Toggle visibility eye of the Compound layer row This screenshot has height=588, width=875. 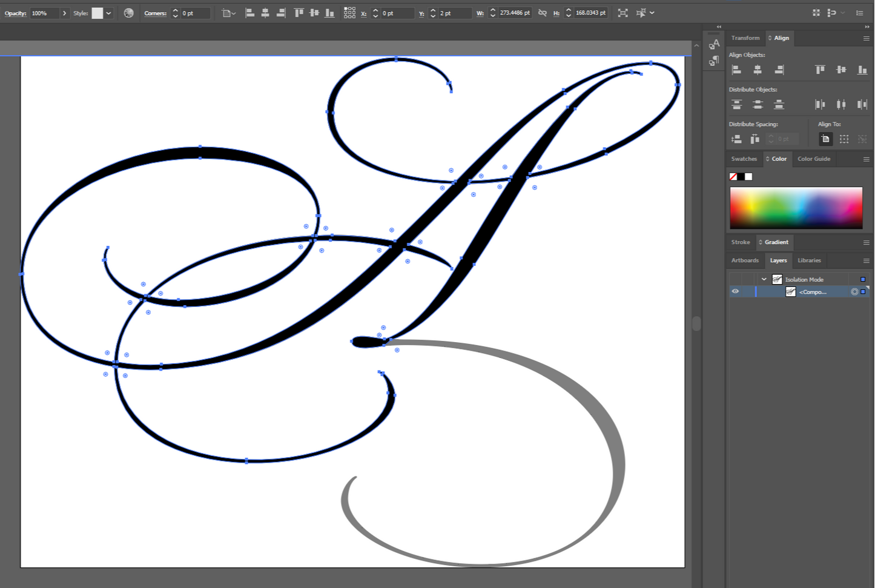(735, 291)
